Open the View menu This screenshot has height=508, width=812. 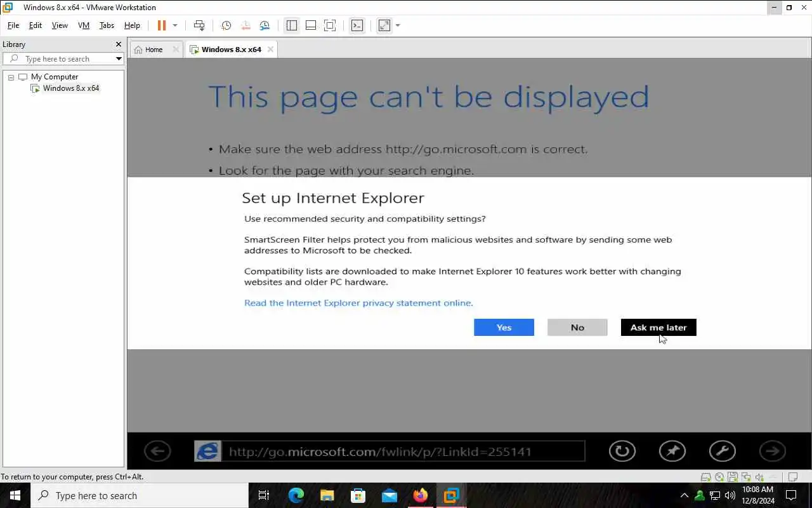[60, 25]
